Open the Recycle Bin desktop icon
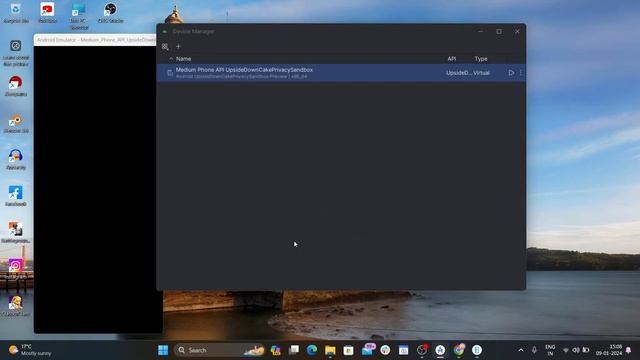This screenshot has width=640, height=360. tap(16, 13)
